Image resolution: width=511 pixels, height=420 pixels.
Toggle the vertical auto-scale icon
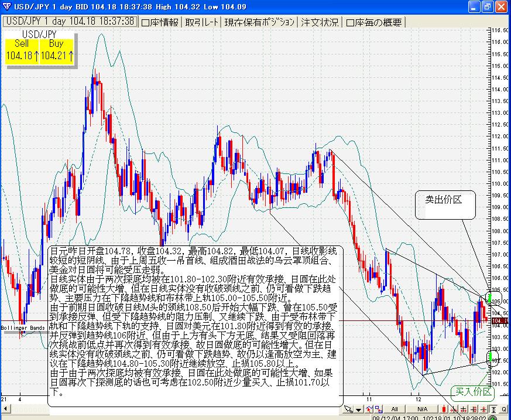coord(493,409)
